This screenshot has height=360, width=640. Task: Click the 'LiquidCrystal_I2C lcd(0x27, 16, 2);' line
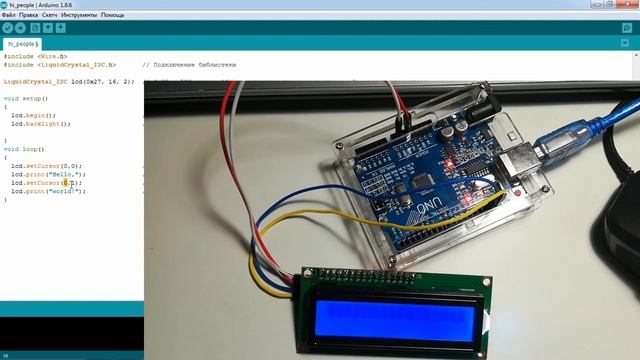pos(69,82)
